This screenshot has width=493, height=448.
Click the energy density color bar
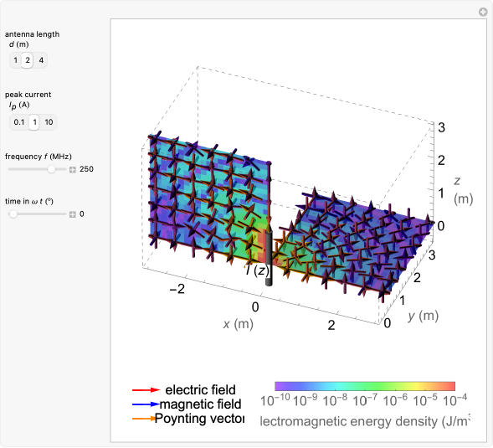[365, 386]
